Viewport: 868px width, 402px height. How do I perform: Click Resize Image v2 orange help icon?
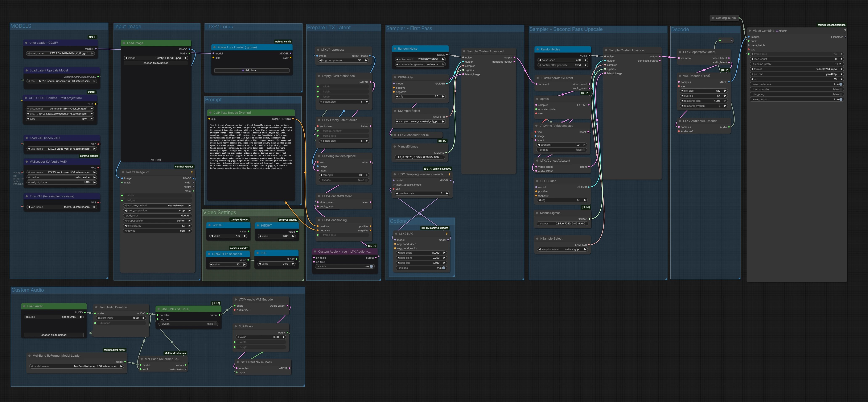pyautogui.click(x=192, y=172)
